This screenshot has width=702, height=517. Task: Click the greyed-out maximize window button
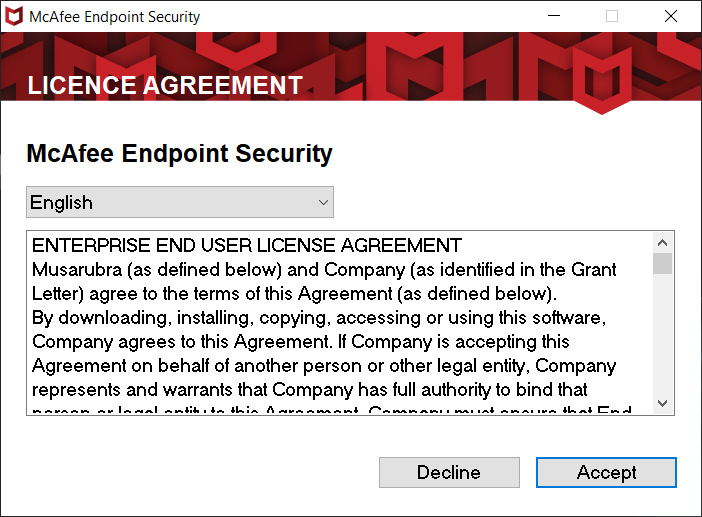coord(612,16)
